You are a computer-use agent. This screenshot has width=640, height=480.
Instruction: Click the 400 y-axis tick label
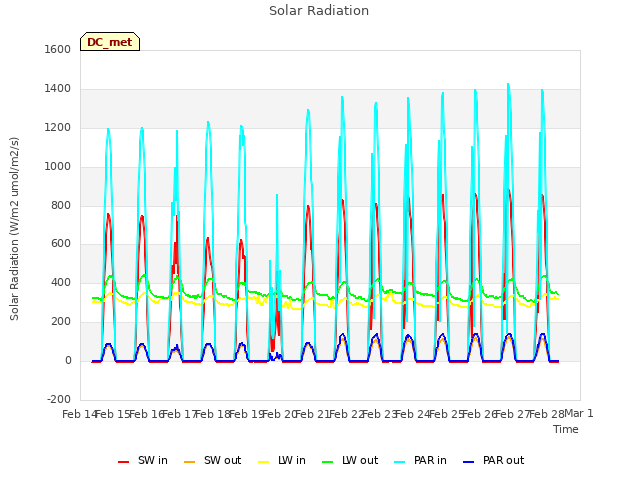61,282
